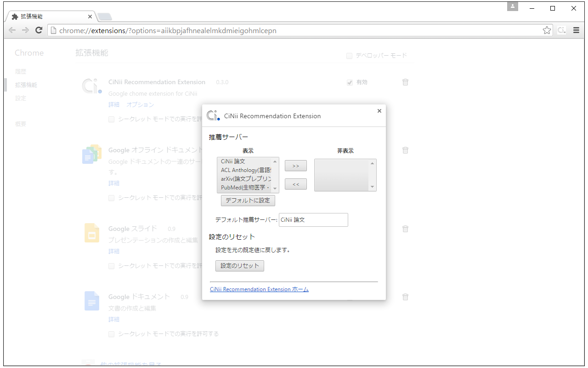Open the 詳細 link of the CiNii extension
The height and width of the screenshot is (368, 588).
point(114,105)
